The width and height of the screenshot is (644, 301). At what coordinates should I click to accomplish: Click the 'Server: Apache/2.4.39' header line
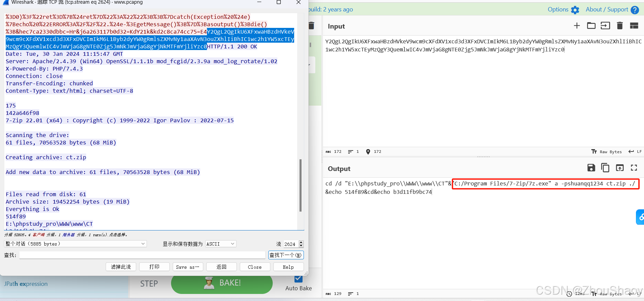142,61
